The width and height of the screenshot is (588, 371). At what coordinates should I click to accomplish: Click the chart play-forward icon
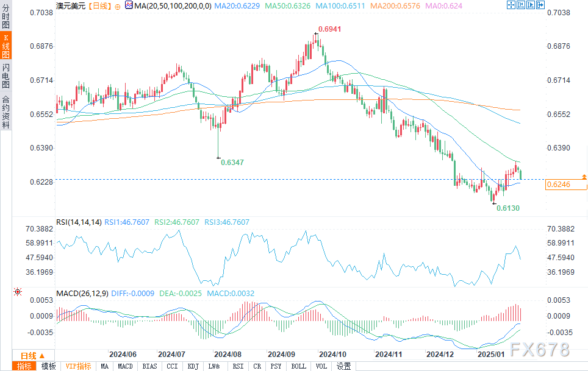[x=530, y=5]
